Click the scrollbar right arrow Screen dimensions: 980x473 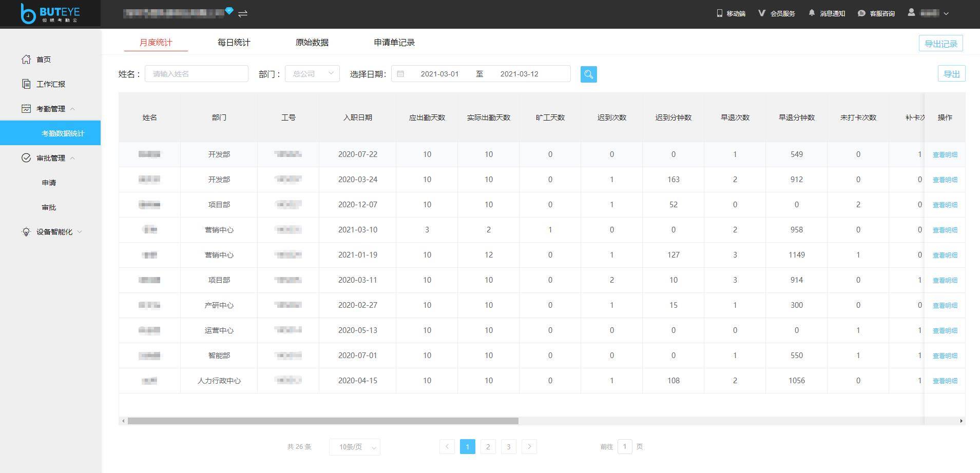click(961, 421)
